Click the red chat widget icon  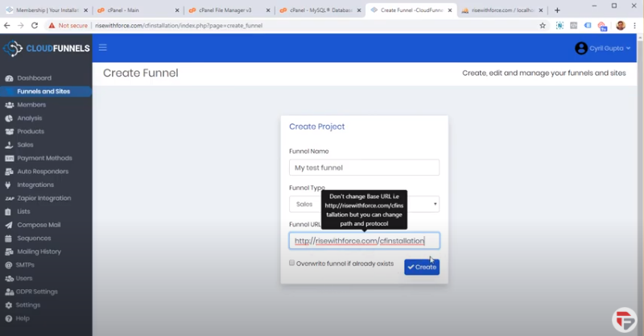(623, 318)
